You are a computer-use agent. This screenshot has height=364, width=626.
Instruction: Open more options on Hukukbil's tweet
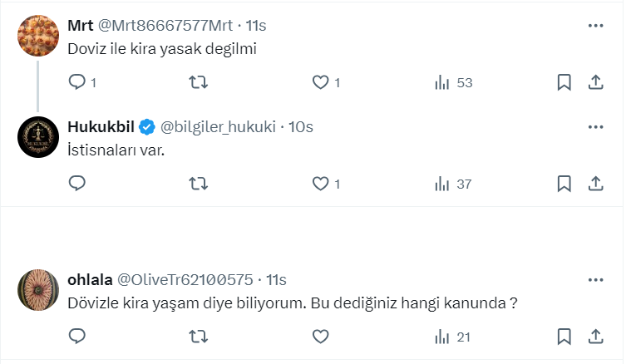click(595, 127)
